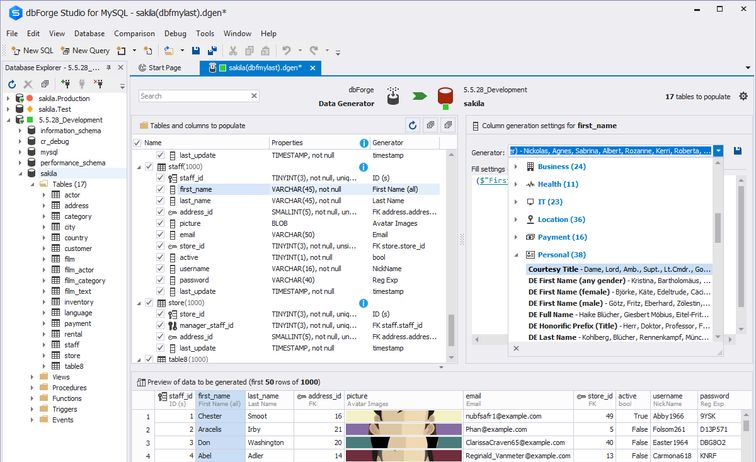Image resolution: width=756 pixels, height=462 pixels.
Task: Click the New SQL toolbar button
Action: [x=32, y=51]
